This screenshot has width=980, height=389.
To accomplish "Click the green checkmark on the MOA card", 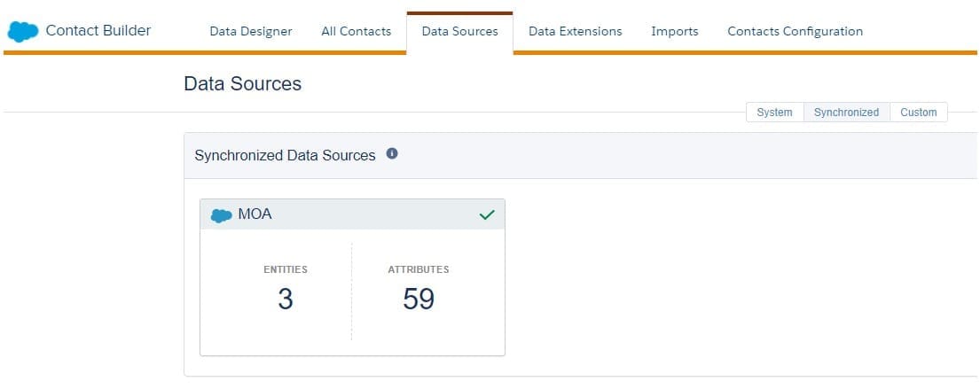I will (487, 214).
